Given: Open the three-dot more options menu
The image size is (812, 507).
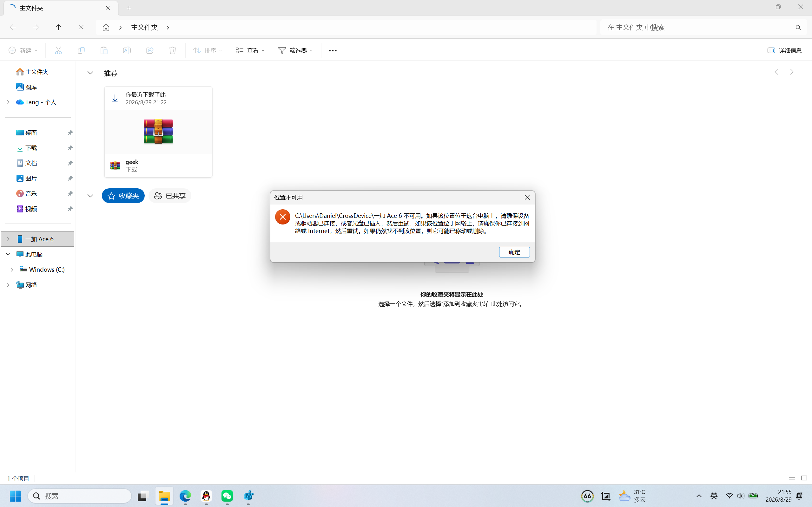Looking at the screenshot, I should 333,51.
